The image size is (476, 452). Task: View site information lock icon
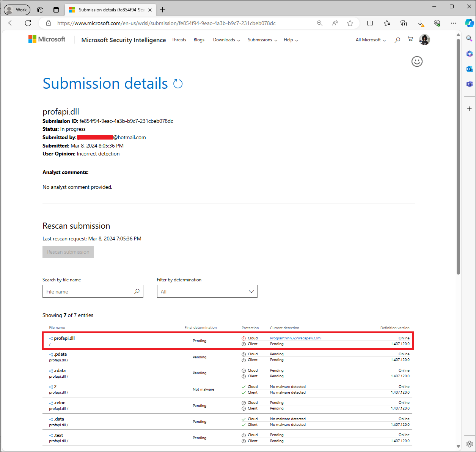coord(49,23)
